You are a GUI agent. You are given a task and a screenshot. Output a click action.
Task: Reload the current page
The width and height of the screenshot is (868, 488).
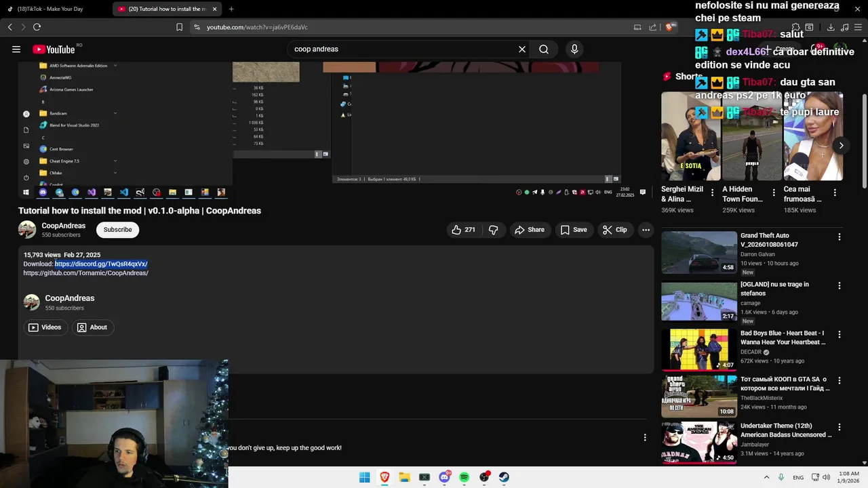[x=37, y=27]
